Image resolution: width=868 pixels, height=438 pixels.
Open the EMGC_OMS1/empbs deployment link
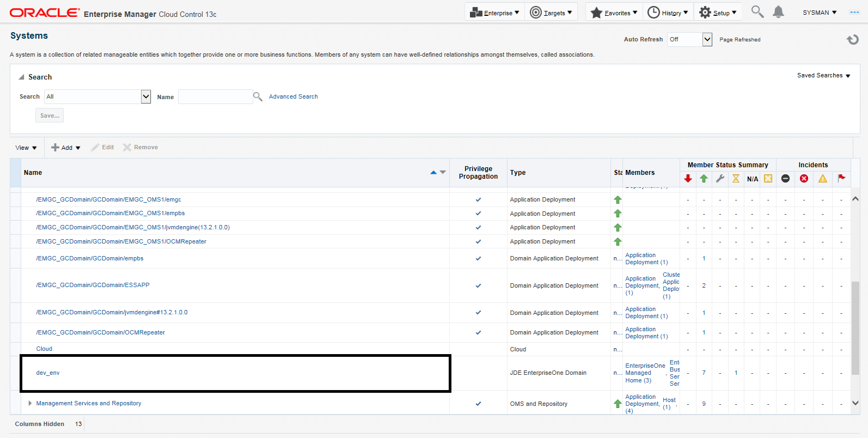tap(111, 213)
